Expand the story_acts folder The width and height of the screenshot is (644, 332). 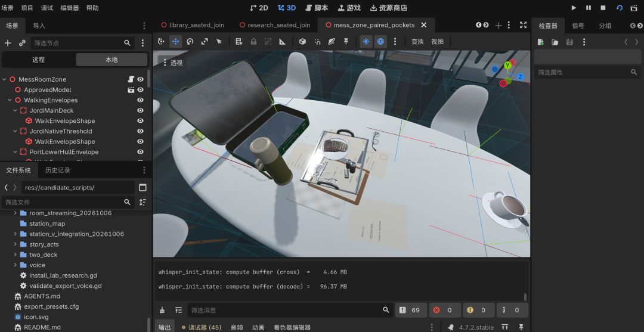(x=15, y=244)
